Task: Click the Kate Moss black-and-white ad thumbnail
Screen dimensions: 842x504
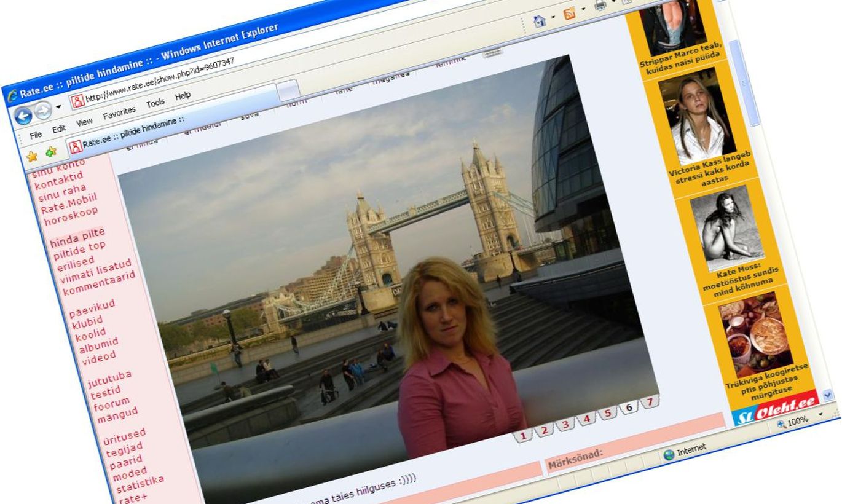Action: point(727,228)
